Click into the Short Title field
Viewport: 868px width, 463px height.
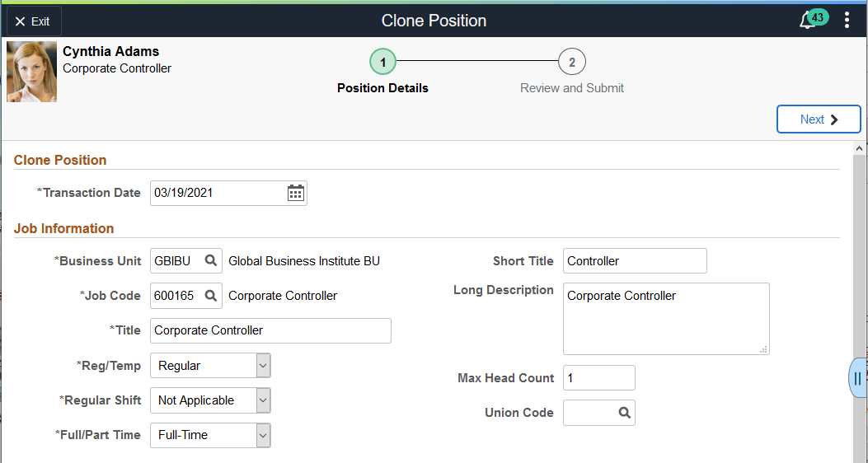(x=635, y=260)
